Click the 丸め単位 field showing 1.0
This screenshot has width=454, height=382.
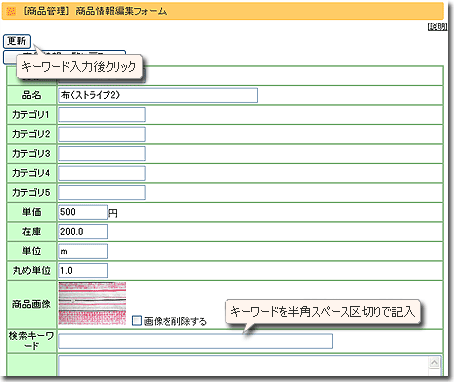tap(83, 270)
